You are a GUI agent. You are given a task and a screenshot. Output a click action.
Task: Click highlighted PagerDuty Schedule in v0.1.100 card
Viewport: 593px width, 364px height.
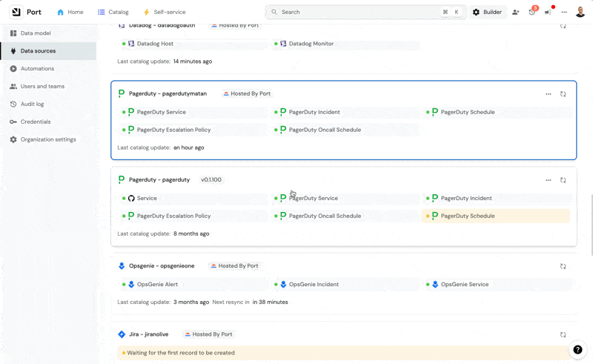(x=496, y=216)
